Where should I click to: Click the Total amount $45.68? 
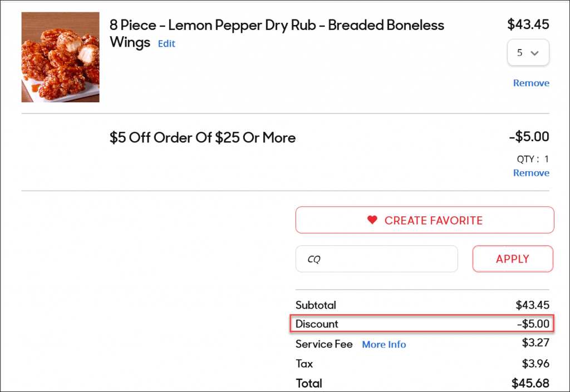point(530,383)
